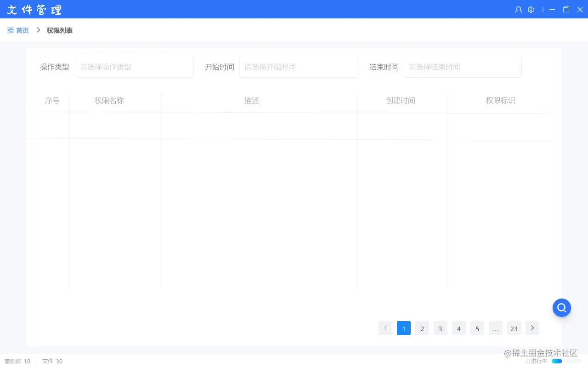This screenshot has width=588, height=368.
Task: Click the 创建时间 column header
Action: tap(401, 101)
